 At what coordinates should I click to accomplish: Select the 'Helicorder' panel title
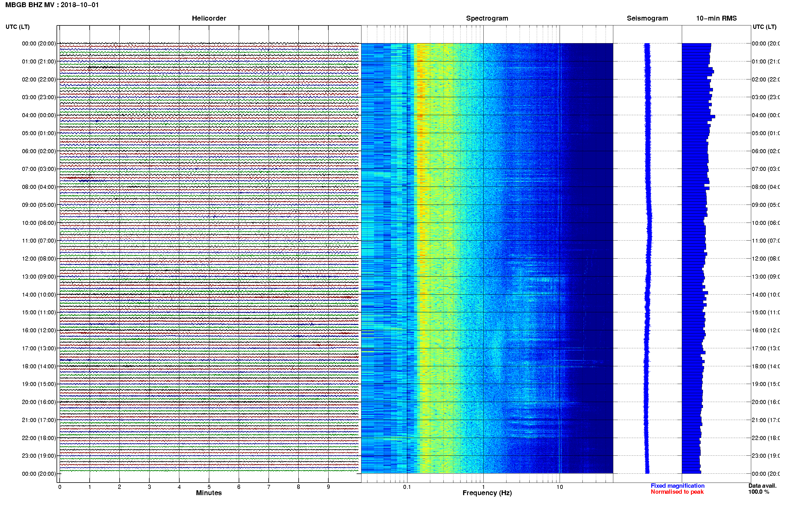(x=209, y=18)
